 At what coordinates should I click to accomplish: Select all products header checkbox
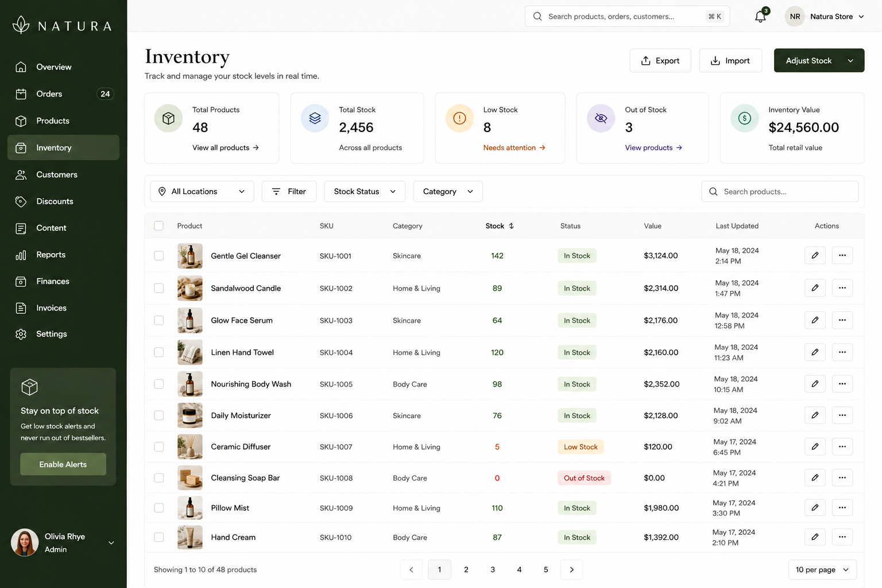pos(159,226)
